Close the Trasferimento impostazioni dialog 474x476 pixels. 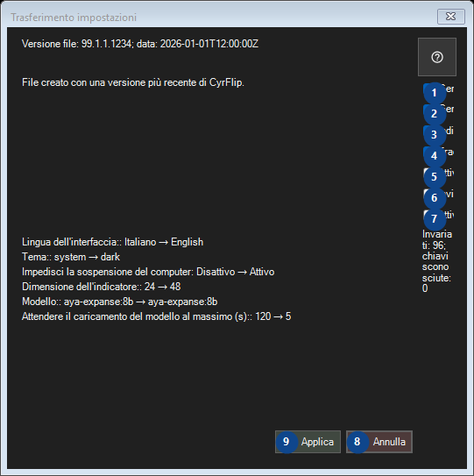[x=451, y=17]
